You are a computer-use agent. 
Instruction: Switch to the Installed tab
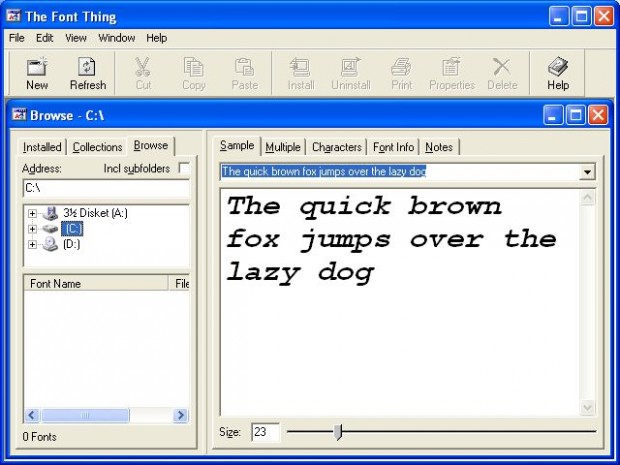click(42, 147)
